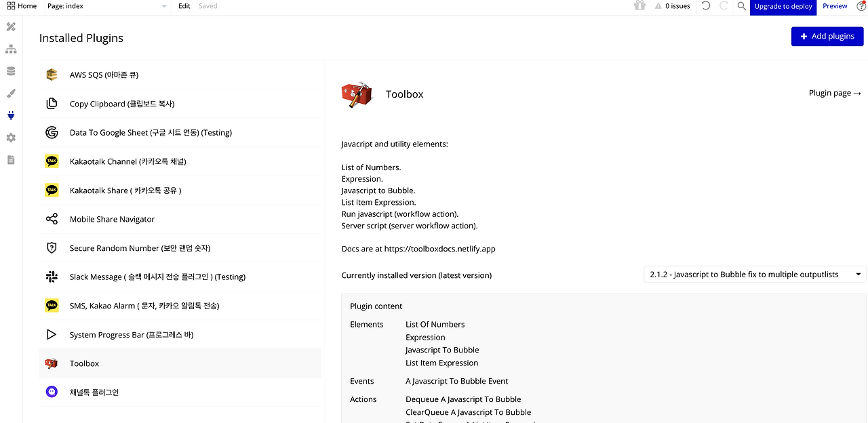
Task: Open the Settings gear tab
Action: (11, 138)
